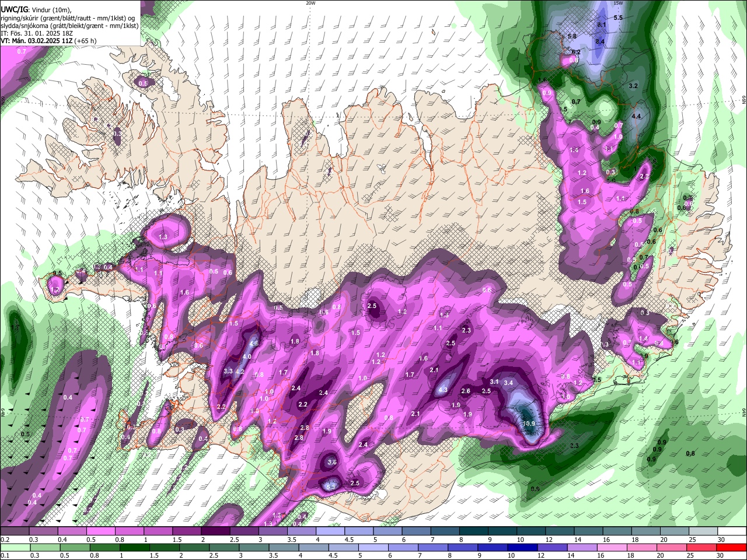Click the '30' label in the lower legend row

click(719, 555)
